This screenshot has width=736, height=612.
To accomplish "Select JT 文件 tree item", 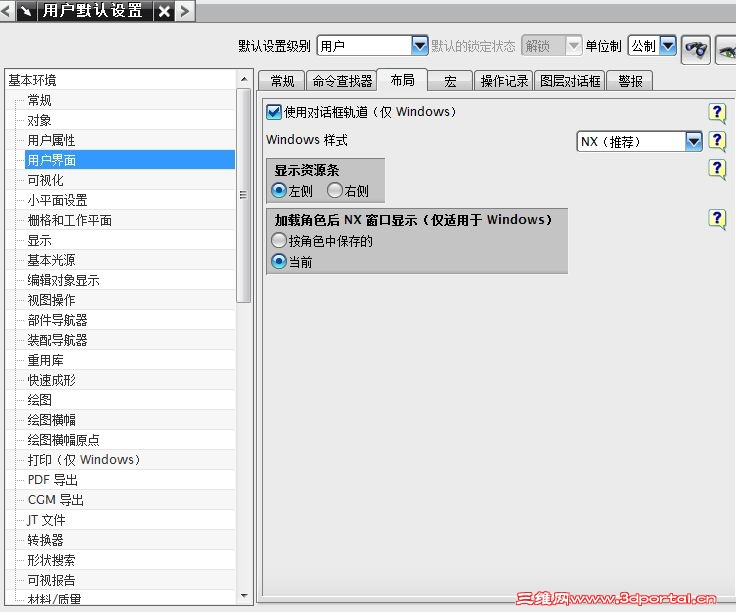I will 46,520.
